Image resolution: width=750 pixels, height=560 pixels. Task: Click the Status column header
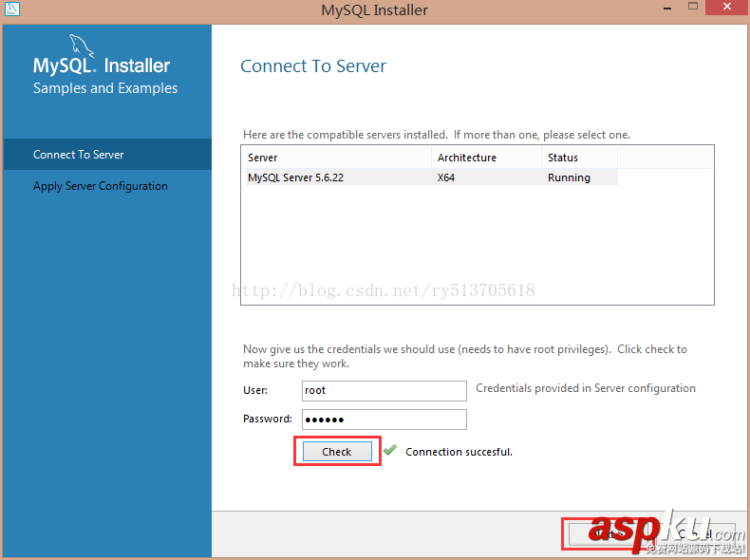point(580,158)
